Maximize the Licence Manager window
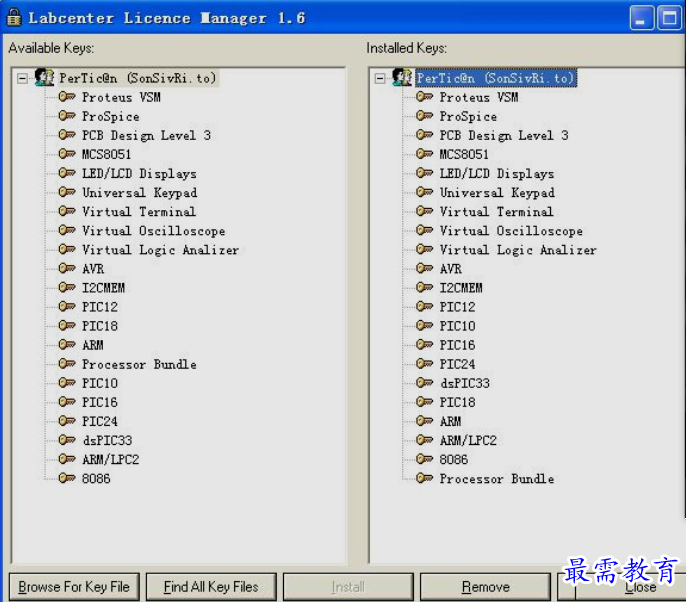686x602 pixels. point(668,18)
